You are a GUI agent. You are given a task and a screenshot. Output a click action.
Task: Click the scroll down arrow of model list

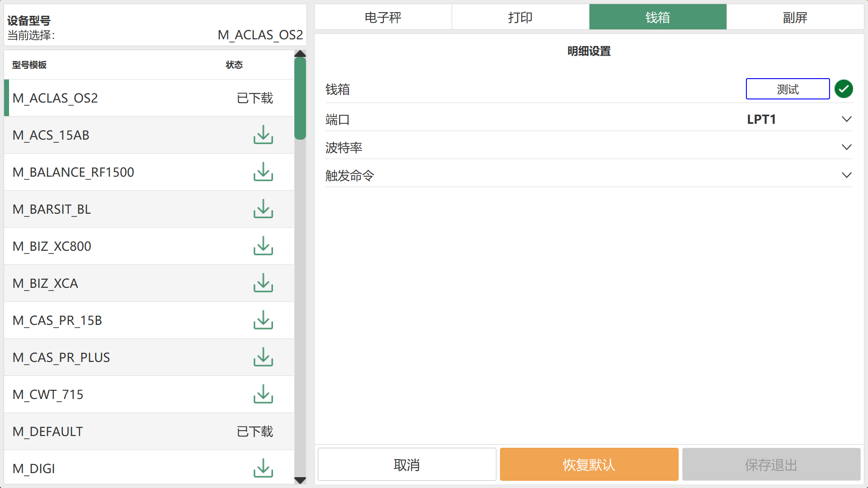[300, 480]
